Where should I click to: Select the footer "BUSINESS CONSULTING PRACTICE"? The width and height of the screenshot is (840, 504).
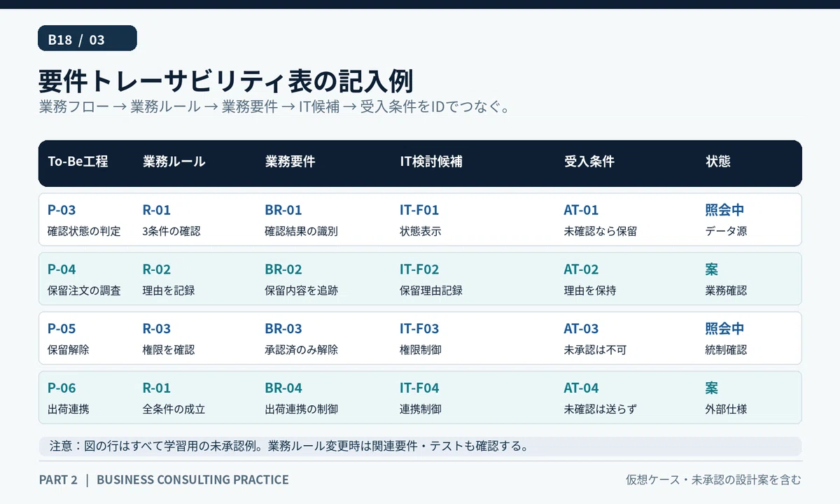192,480
